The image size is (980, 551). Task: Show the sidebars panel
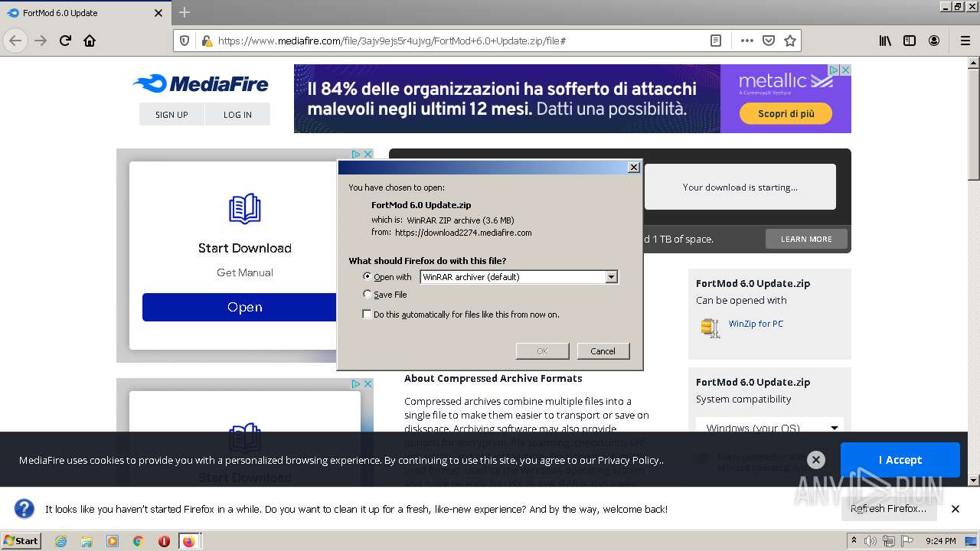(910, 41)
